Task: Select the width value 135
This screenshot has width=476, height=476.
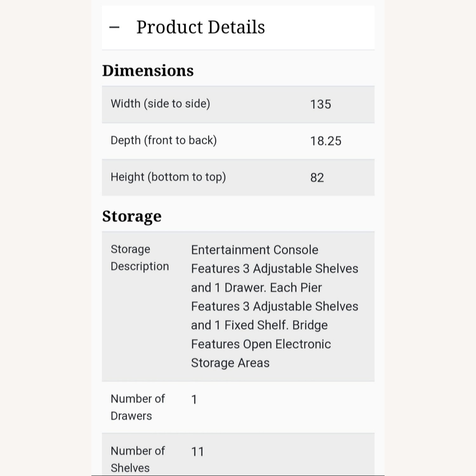Action: point(321,104)
